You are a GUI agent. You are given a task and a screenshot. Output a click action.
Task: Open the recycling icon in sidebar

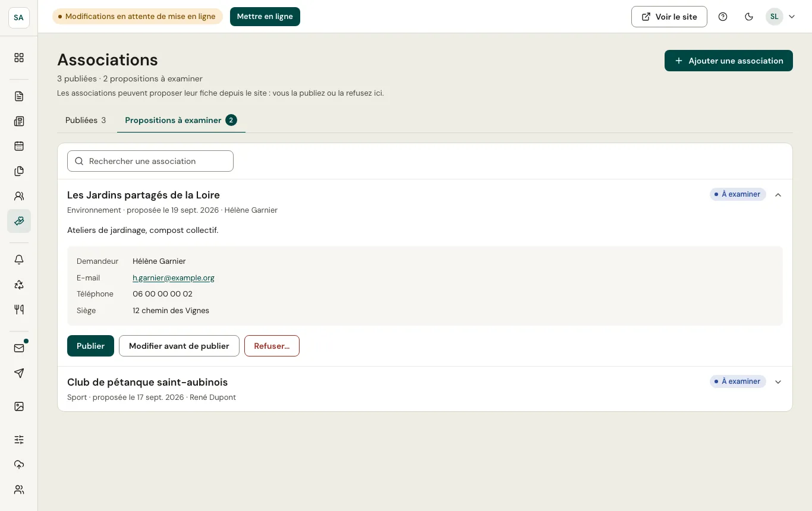coord(19,285)
